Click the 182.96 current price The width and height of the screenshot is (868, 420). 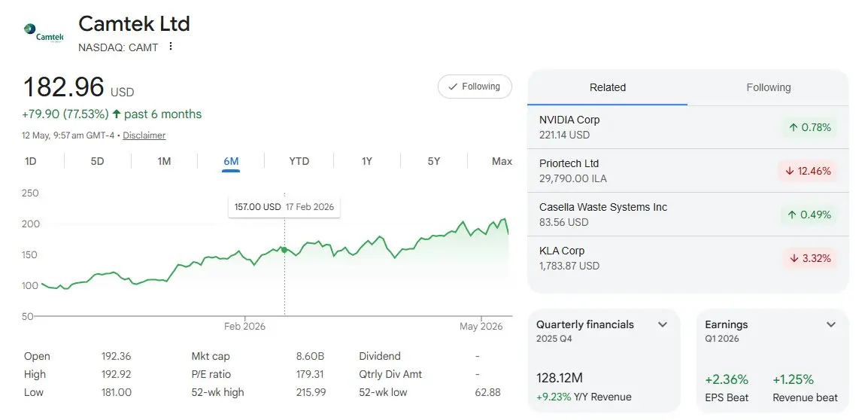tap(63, 87)
